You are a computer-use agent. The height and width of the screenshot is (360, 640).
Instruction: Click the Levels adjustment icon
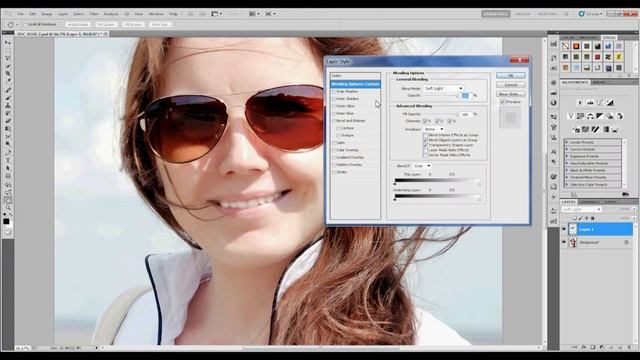590,103
